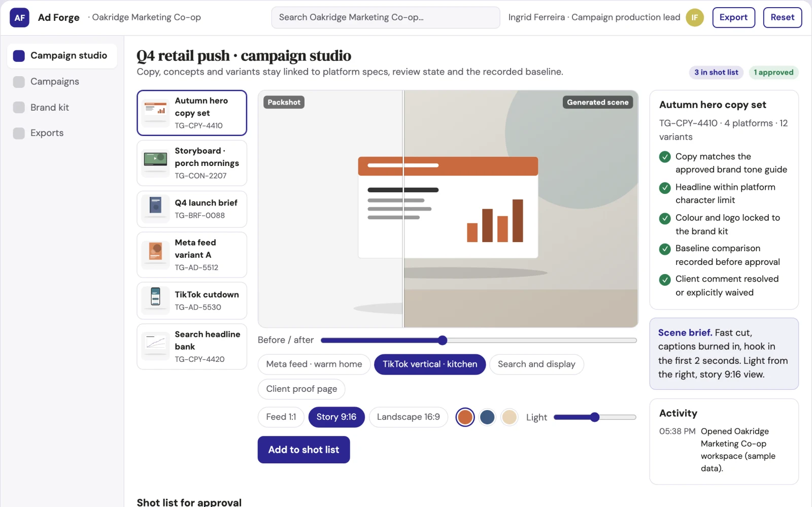Click the AF Ad Forge logo icon
This screenshot has height=507, width=812.
tap(19, 18)
